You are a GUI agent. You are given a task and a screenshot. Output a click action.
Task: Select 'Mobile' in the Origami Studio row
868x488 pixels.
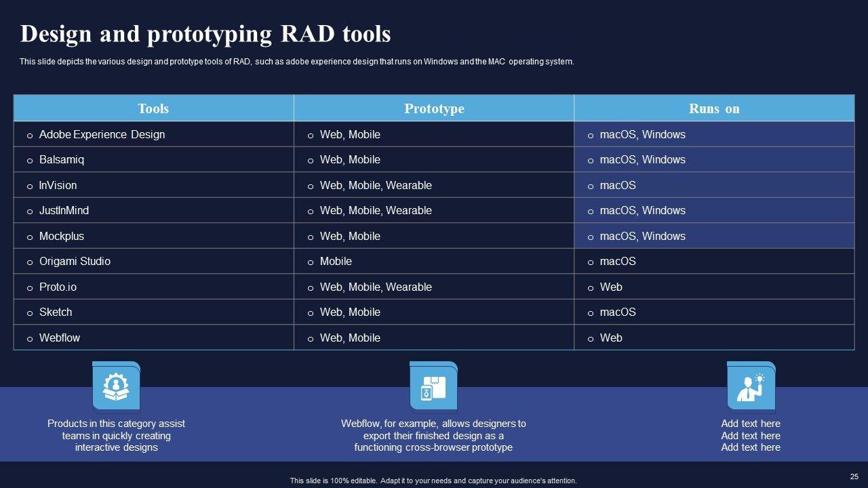point(336,262)
